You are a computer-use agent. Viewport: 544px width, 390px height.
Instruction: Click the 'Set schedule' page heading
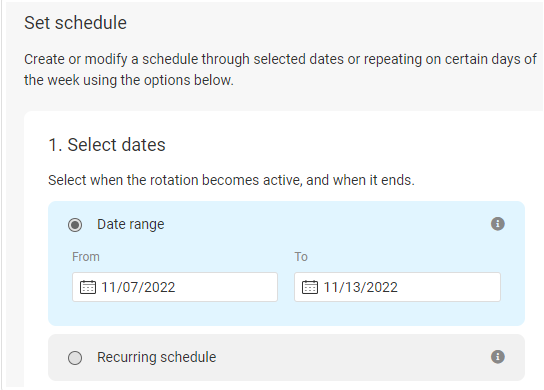[75, 23]
